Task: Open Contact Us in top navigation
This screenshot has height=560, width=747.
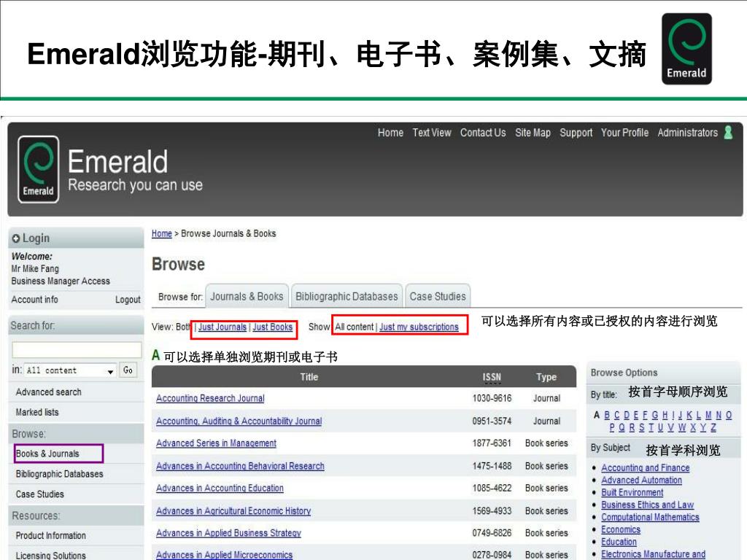Action: [x=483, y=133]
